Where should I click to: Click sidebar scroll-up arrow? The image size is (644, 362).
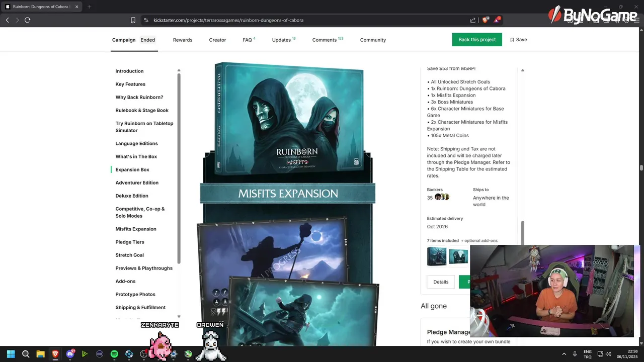tap(179, 70)
